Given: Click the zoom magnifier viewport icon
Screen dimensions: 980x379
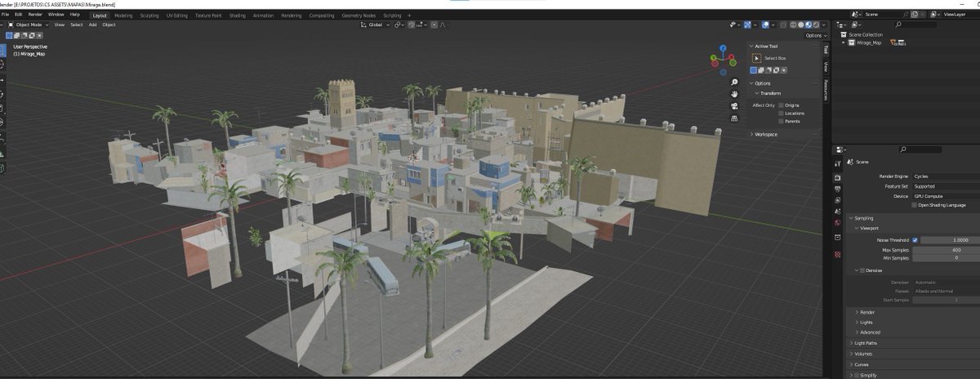Looking at the screenshot, I should coord(734,82).
